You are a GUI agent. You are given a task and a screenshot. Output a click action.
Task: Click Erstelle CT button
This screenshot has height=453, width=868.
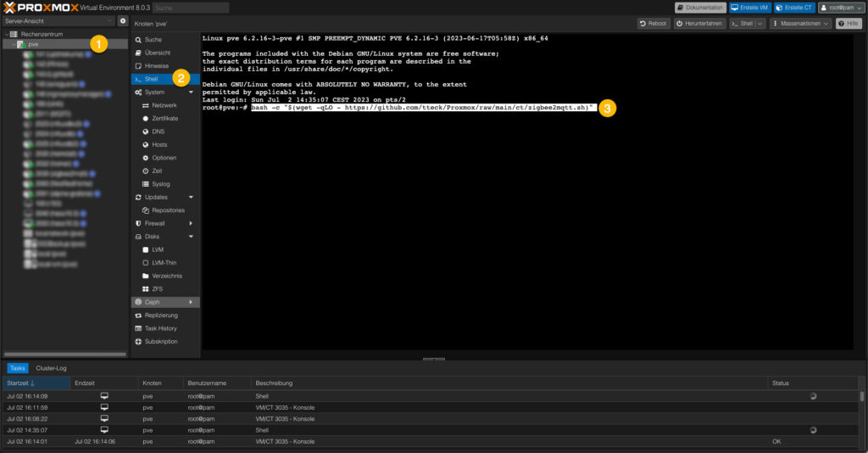coord(794,8)
